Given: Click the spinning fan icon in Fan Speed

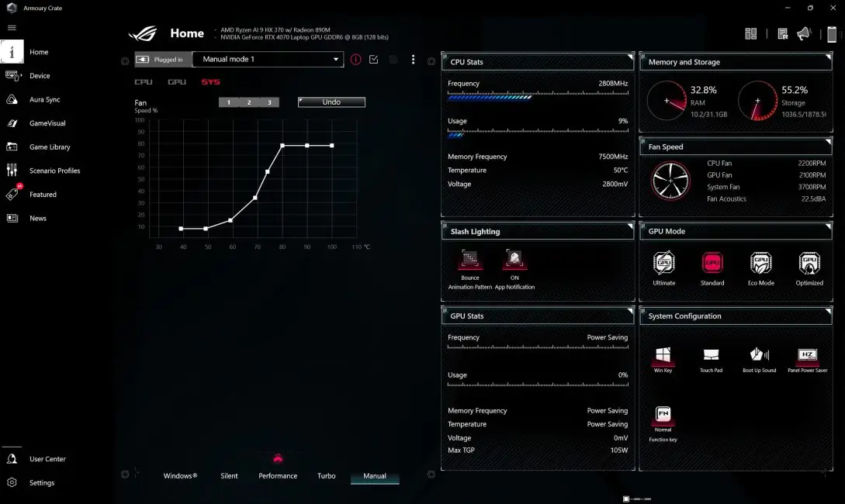Looking at the screenshot, I should tap(670, 181).
